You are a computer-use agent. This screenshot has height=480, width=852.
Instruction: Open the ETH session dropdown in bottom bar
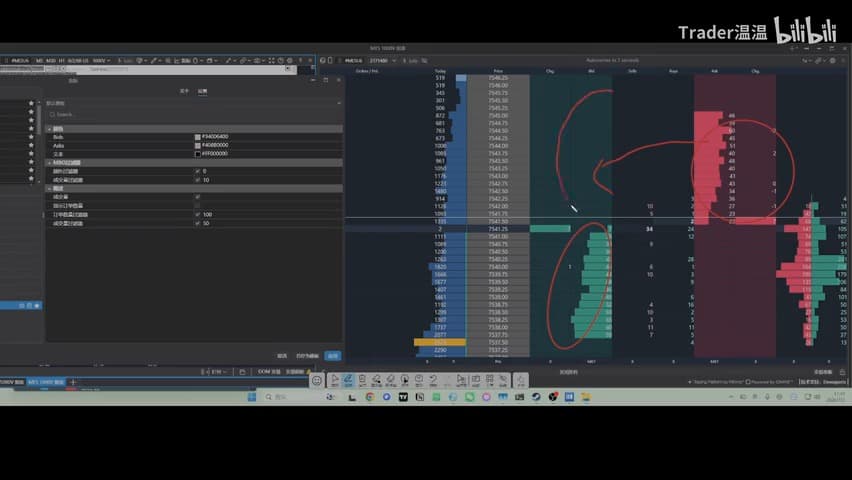click(218, 372)
